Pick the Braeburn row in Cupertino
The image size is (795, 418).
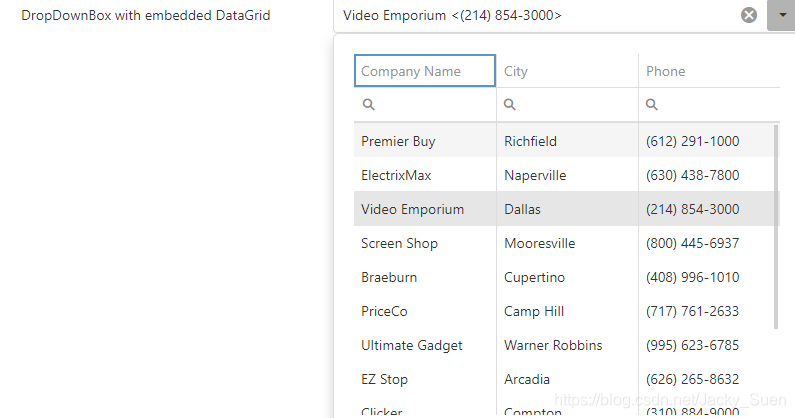(x=389, y=277)
